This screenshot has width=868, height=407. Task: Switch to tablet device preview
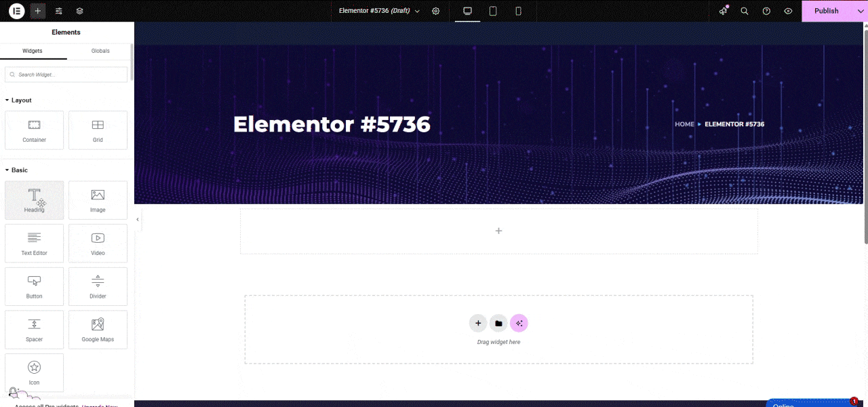point(493,11)
